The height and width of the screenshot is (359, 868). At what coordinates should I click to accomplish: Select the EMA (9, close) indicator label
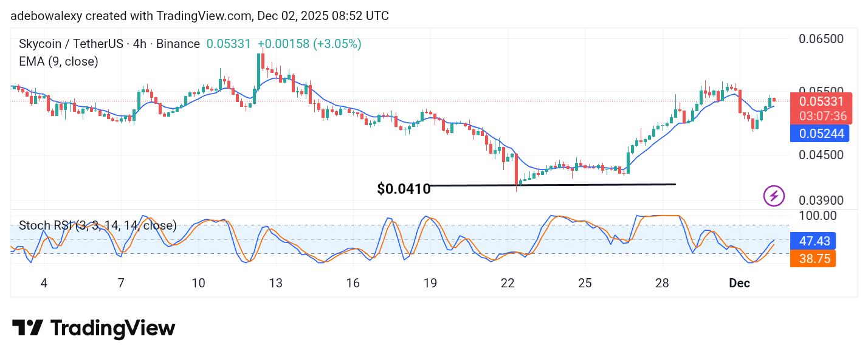58,61
